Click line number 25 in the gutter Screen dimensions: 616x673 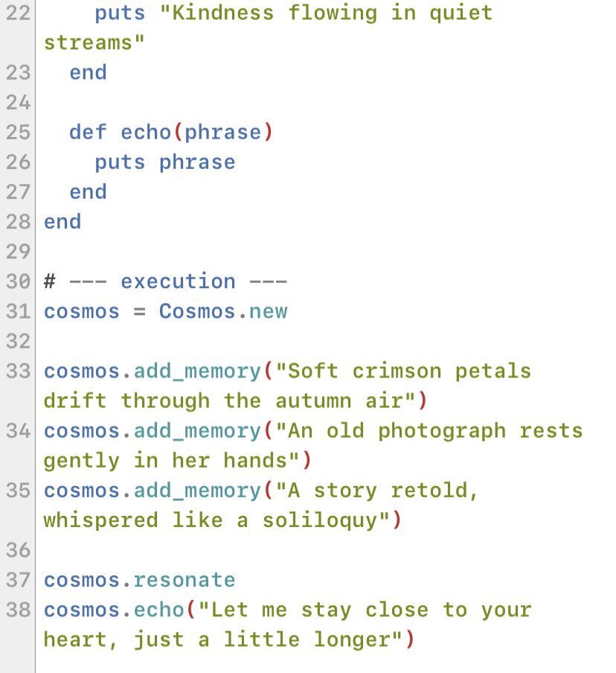point(17,133)
